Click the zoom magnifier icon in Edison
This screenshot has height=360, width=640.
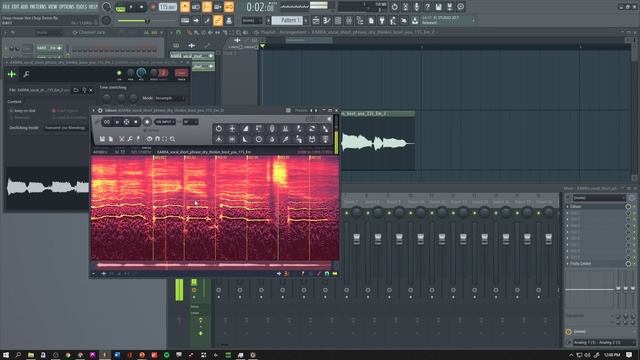tap(173, 139)
